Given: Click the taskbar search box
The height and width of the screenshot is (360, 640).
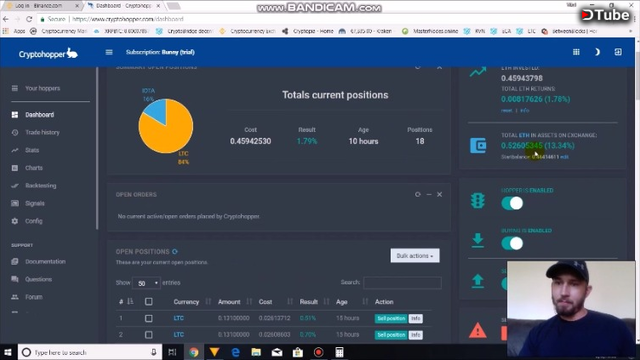Looking at the screenshot, I should tap(89, 352).
